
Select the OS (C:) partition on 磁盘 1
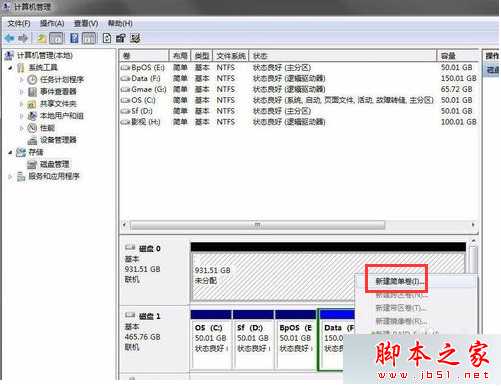coord(211,340)
